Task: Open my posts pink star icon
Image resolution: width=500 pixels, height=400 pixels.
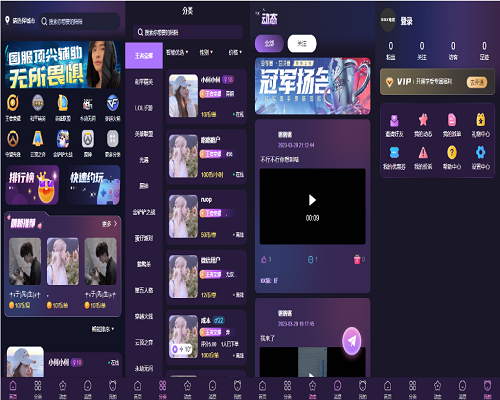Action: pos(423,120)
